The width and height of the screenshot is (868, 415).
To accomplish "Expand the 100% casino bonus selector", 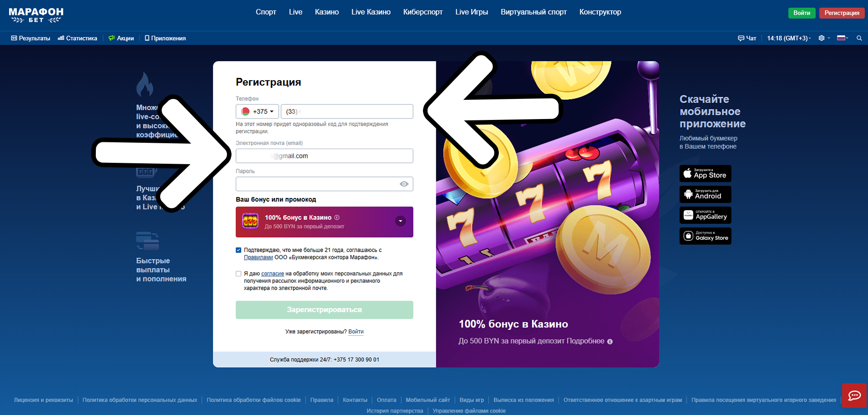I will (x=400, y=222).
